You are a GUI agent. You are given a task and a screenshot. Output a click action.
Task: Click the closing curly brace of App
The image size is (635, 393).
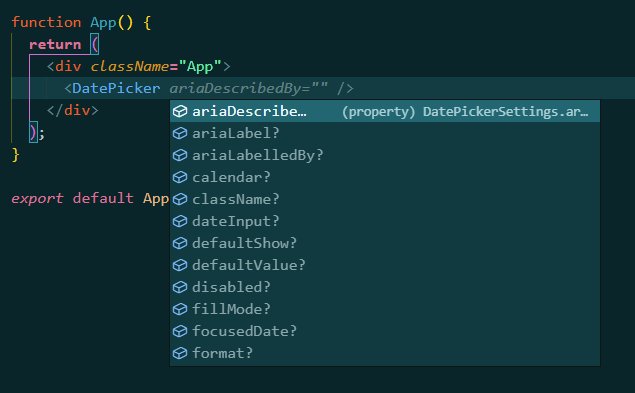[x=16, y=154]
